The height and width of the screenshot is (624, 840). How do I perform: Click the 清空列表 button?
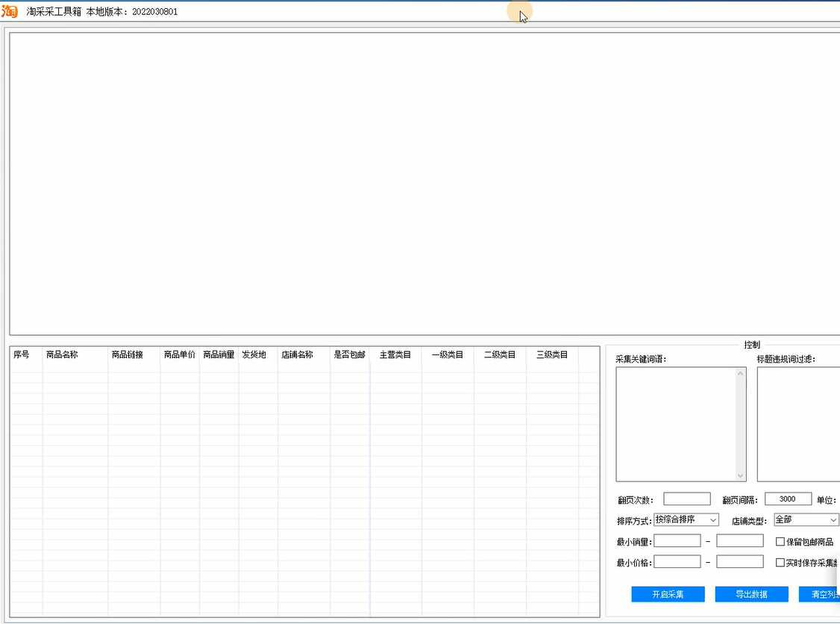point(819,594)
